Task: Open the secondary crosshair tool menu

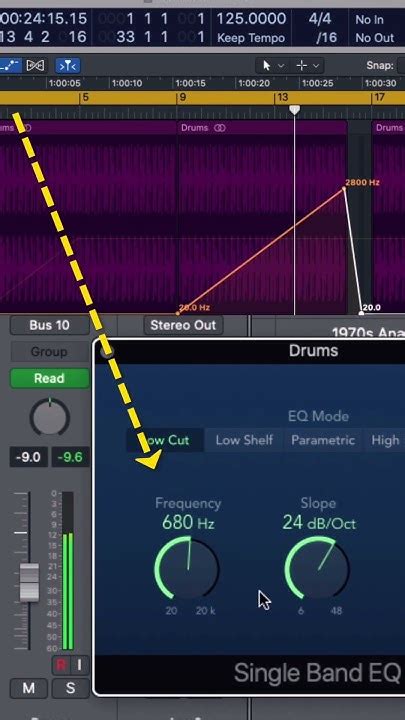Action: (309, 66)
